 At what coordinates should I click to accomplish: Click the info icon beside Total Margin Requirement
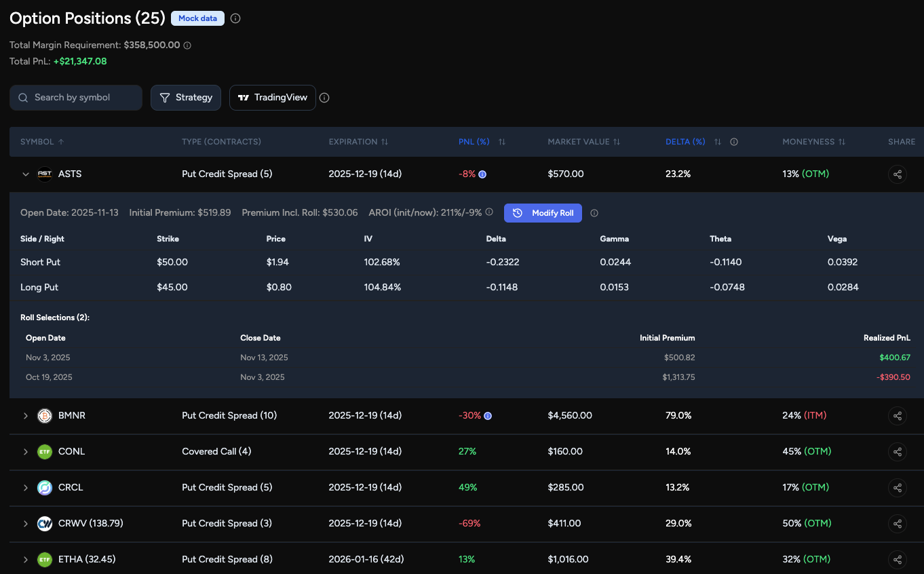pos(186,45)
